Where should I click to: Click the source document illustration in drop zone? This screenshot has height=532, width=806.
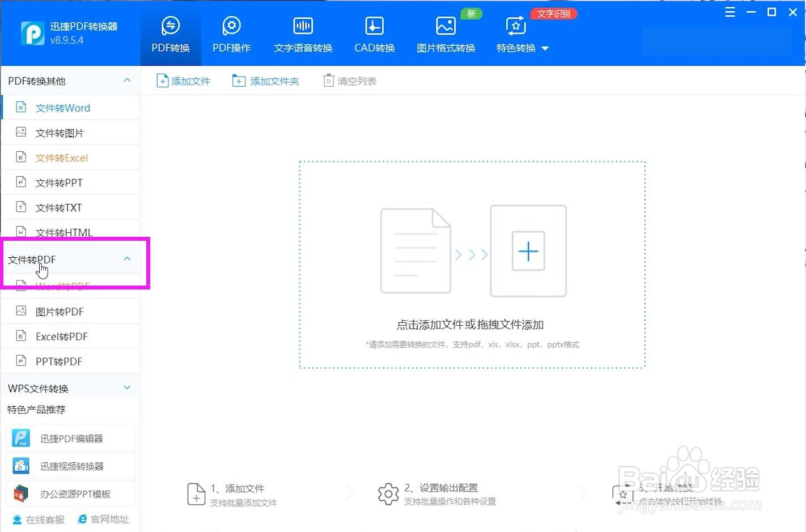click(415, 251)
